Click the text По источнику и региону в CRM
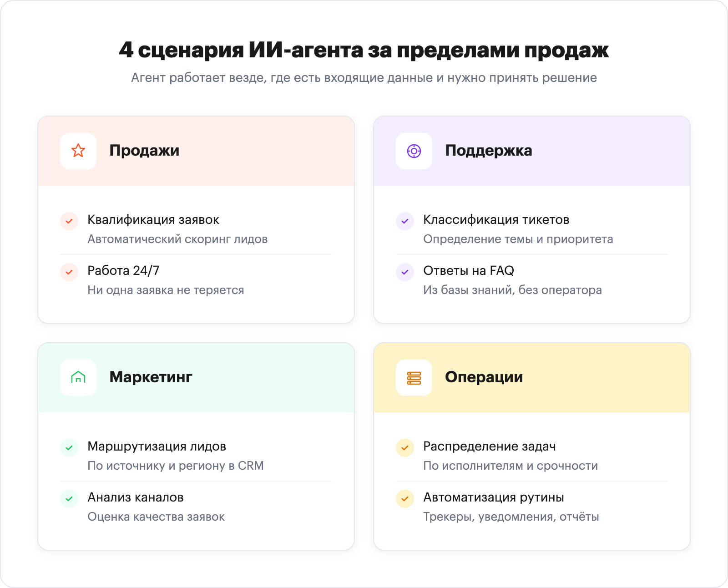Screen dimensions: 728x588 [176, 466]
